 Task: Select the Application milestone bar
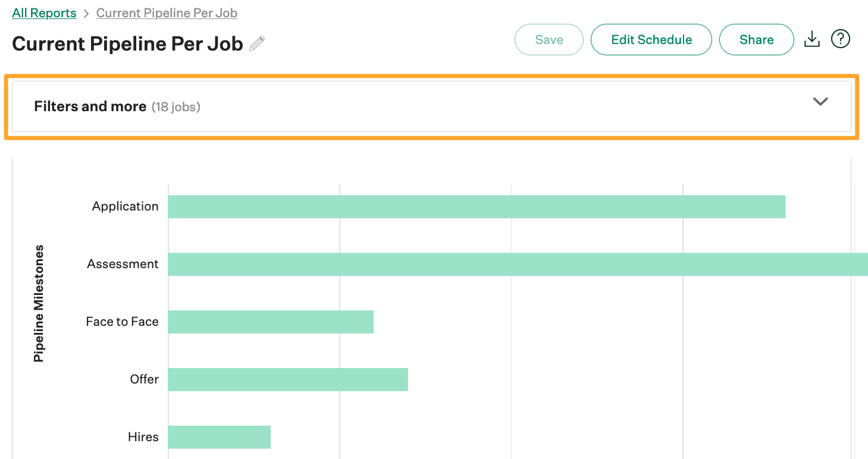pos(476,206)
